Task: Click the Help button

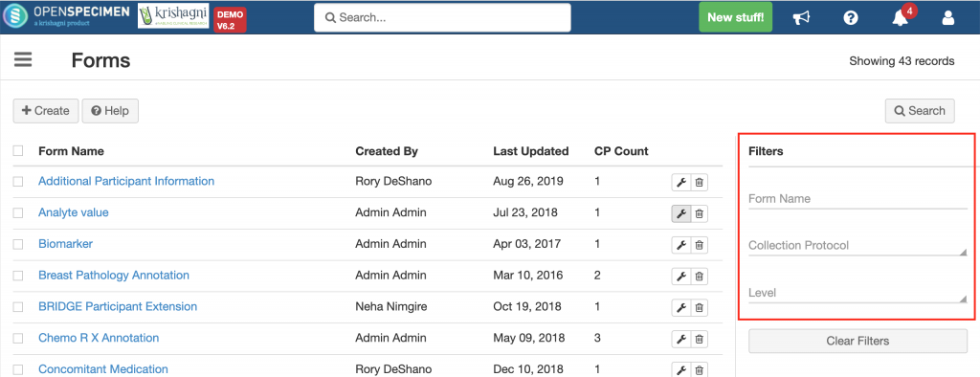Action: (x=110, y=111)
